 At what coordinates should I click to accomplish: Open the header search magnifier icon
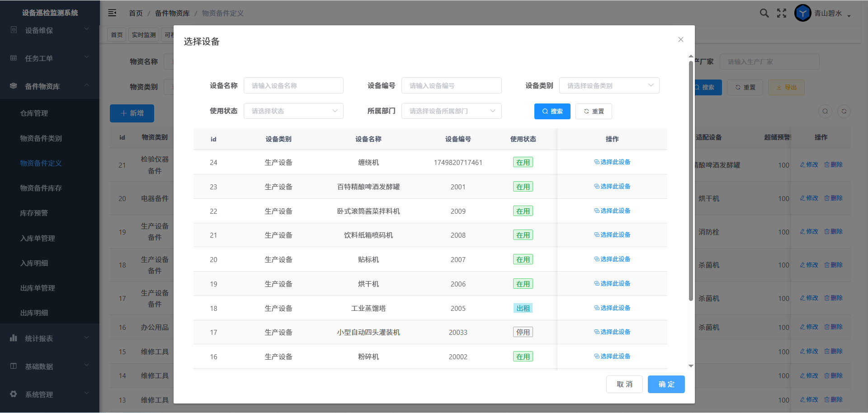(x=764, y=13)
